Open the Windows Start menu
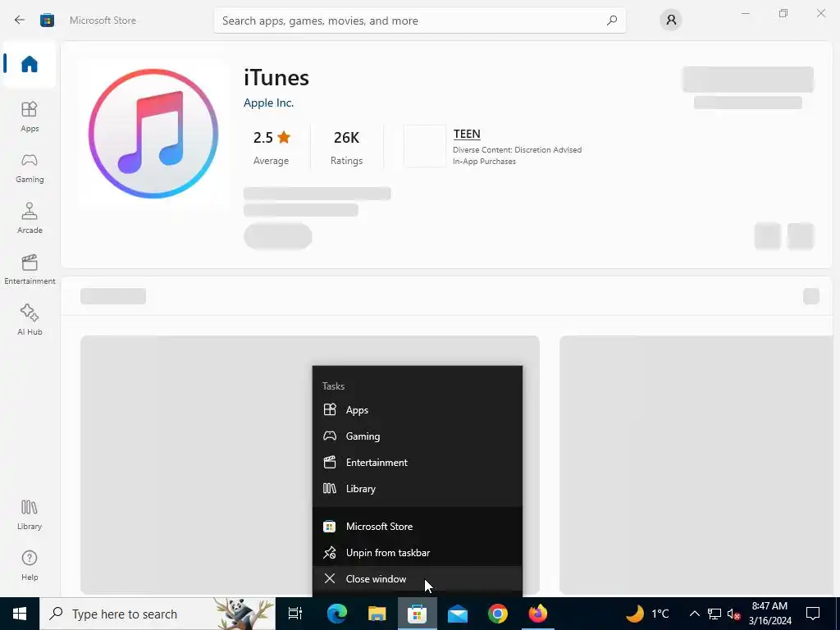 pyautogui.click(x=20, y=614)
